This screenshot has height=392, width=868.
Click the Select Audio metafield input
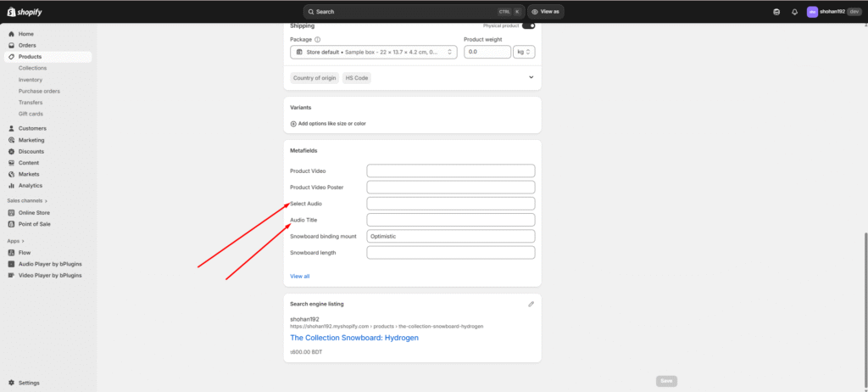coord(450,204)
